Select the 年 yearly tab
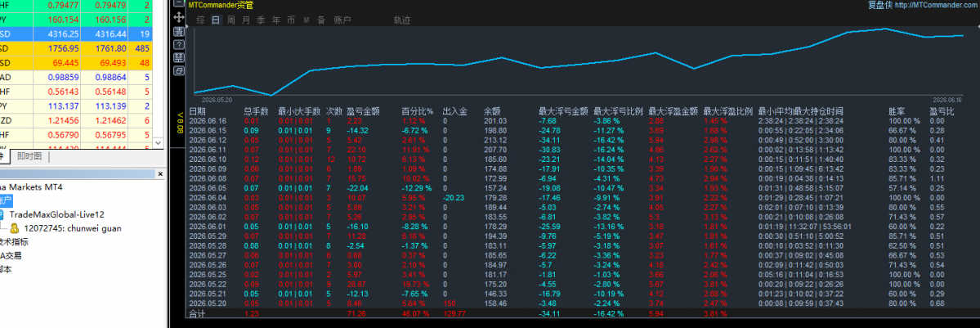The height and width of the screenshot is (328, 980). coord(276,20)
